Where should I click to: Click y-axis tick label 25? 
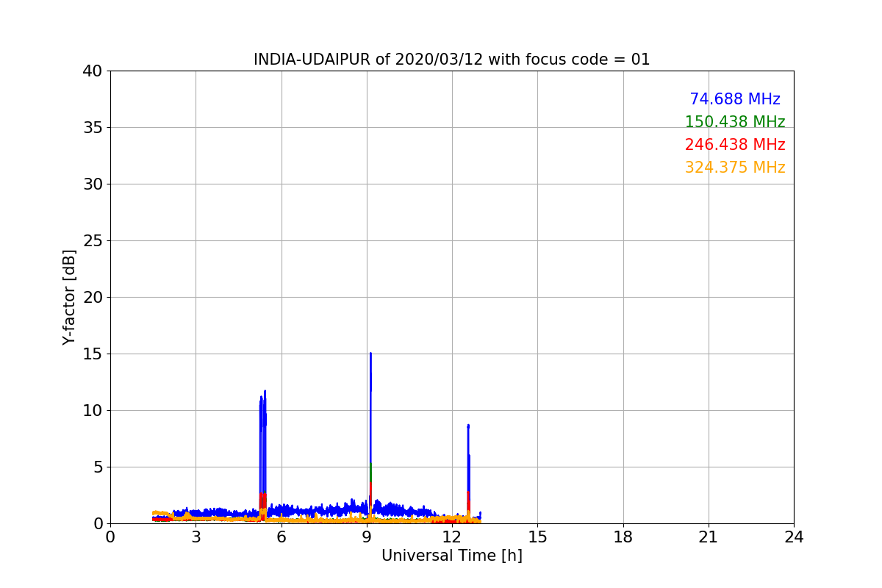point(92,241)
